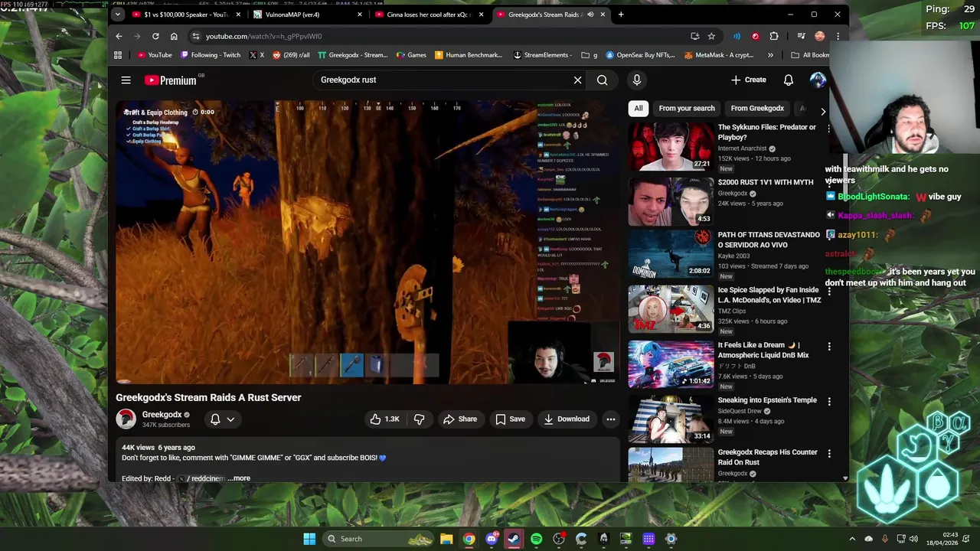This screenshot has width=980, height=551.
Task: Toggle the Greekgodx channel notification bell
Action: pyautogui.click(x=215, y=419)
